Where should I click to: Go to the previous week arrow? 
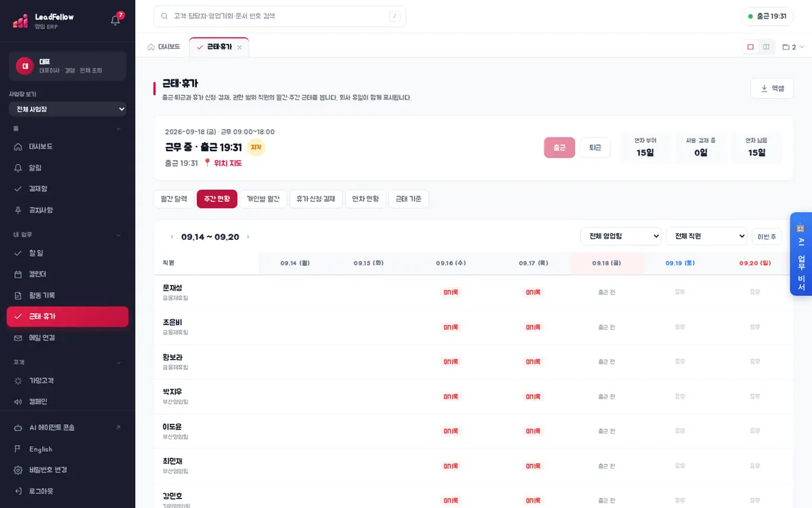172,237
